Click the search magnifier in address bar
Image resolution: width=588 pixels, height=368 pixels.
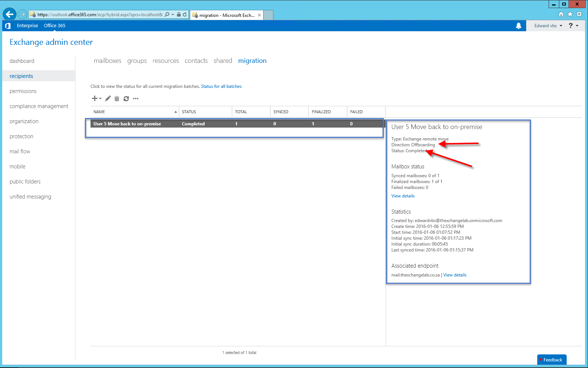point(167,15)
